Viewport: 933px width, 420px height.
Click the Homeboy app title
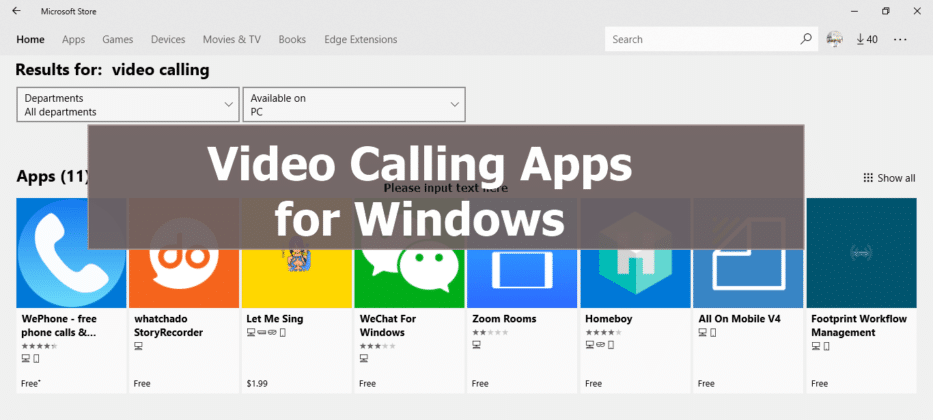click(x=608, y=319)
